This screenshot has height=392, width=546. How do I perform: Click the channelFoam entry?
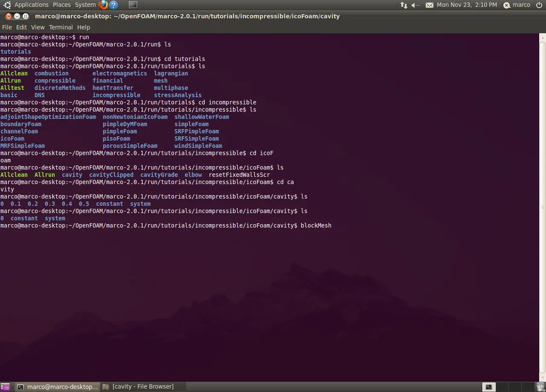pyautogui.click(x=19, y=131)
